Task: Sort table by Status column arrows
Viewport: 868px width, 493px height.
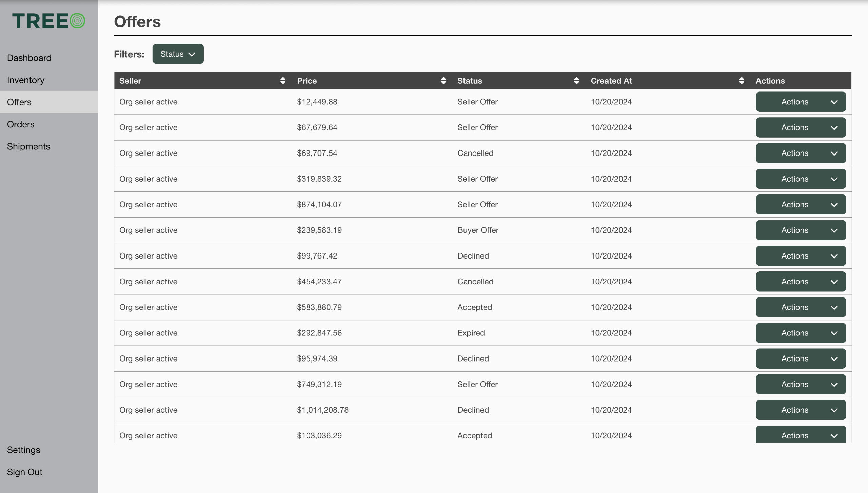Action: [576, 81]
